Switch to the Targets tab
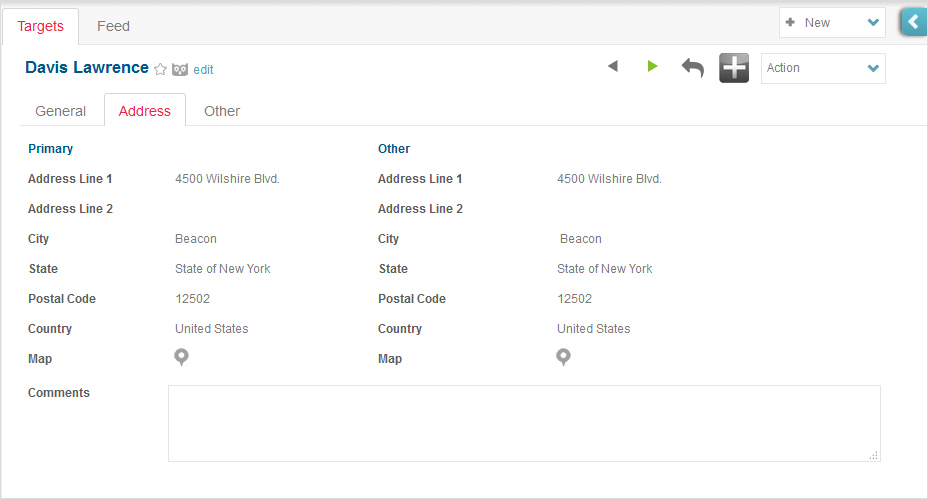928x499 pixels. click(40, 26)
